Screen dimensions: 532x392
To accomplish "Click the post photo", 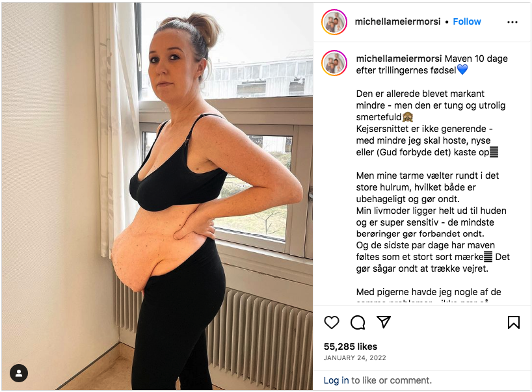I will click(157, 196).
